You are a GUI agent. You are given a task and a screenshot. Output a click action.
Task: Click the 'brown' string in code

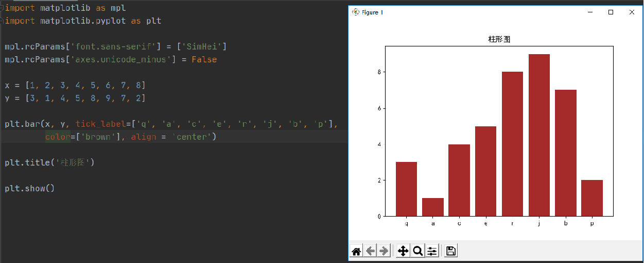coord(98,137)
